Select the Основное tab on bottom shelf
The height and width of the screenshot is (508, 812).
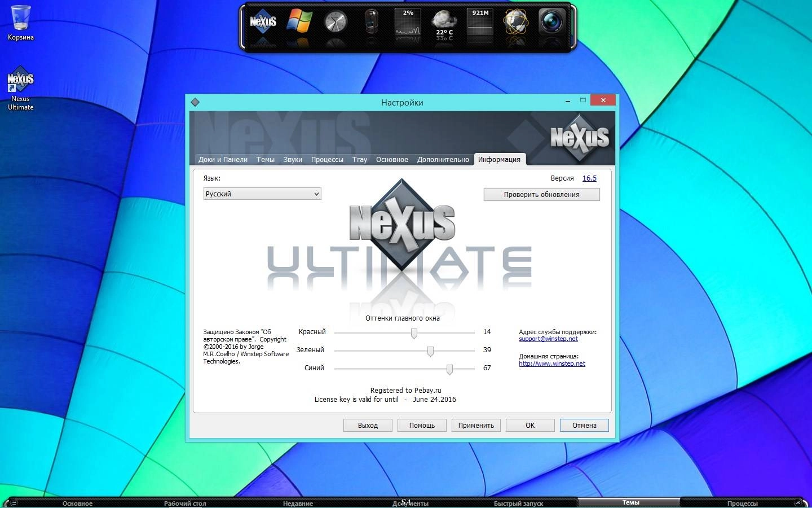click(77, 503)
